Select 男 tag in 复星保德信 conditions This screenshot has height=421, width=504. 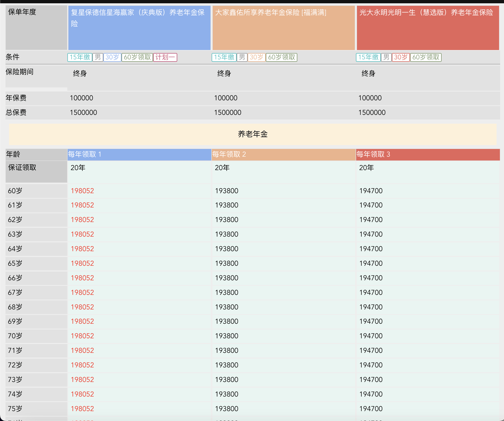(98, 57)
